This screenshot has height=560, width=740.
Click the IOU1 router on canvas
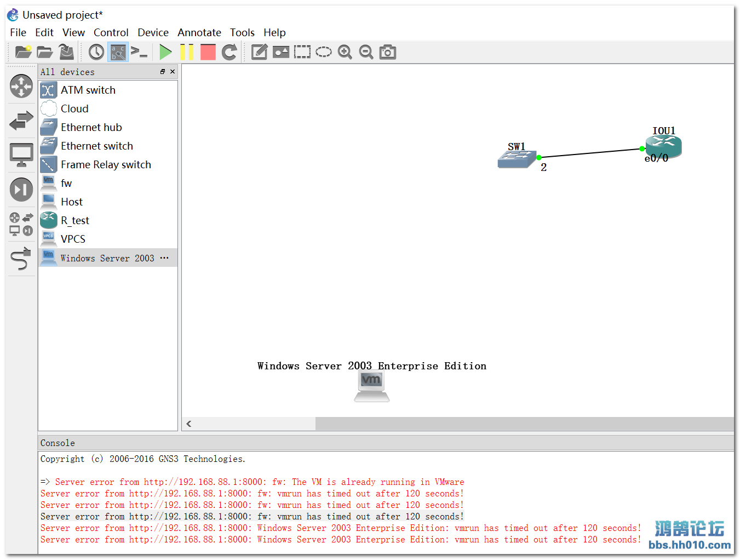click(x=663, y=146)
